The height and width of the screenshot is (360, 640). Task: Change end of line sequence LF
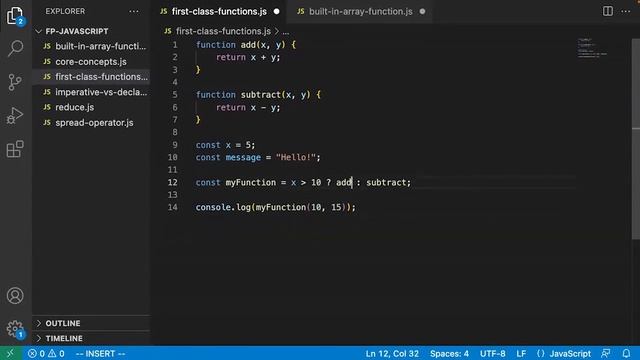(x=521, y=353)
